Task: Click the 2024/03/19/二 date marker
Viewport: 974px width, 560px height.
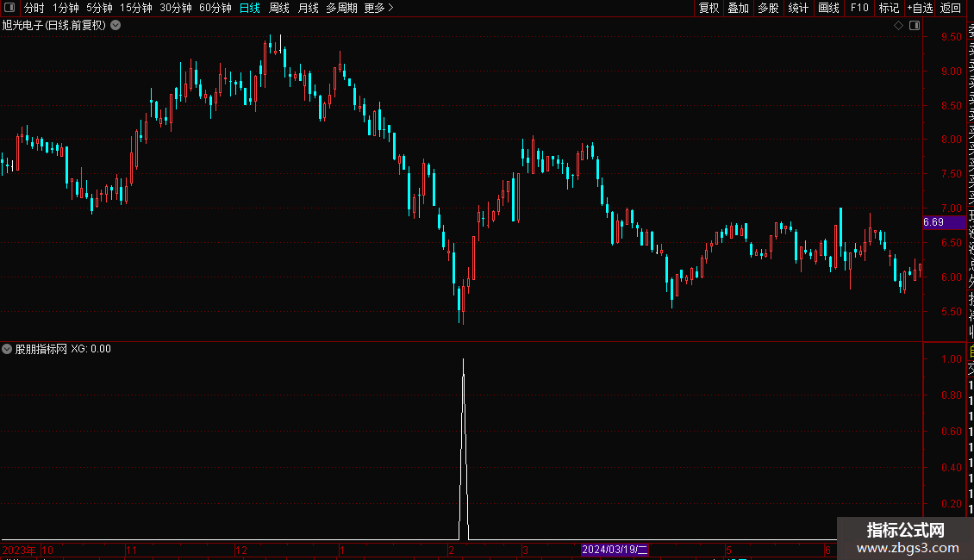Action: [x=615, y=550]
